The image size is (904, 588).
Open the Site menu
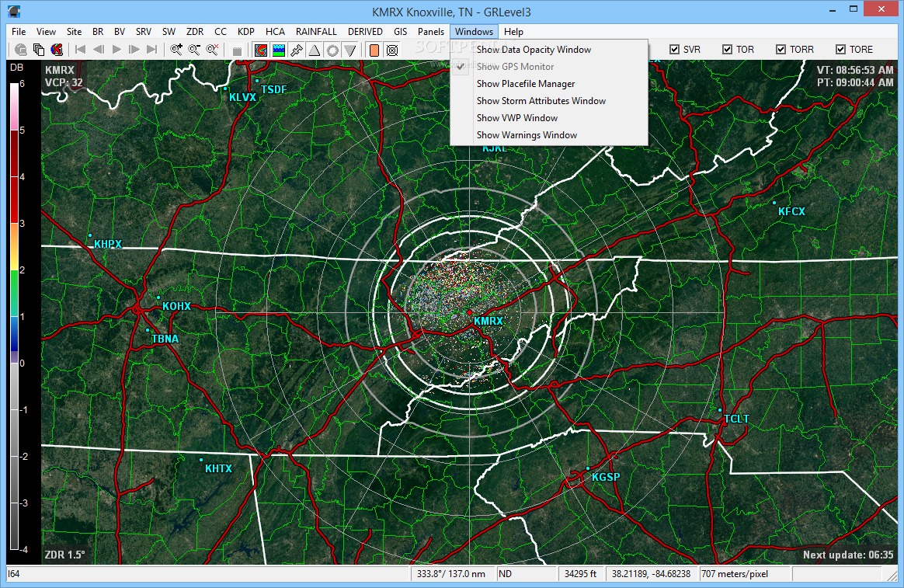pyautogui.click(x=75, y=32)
